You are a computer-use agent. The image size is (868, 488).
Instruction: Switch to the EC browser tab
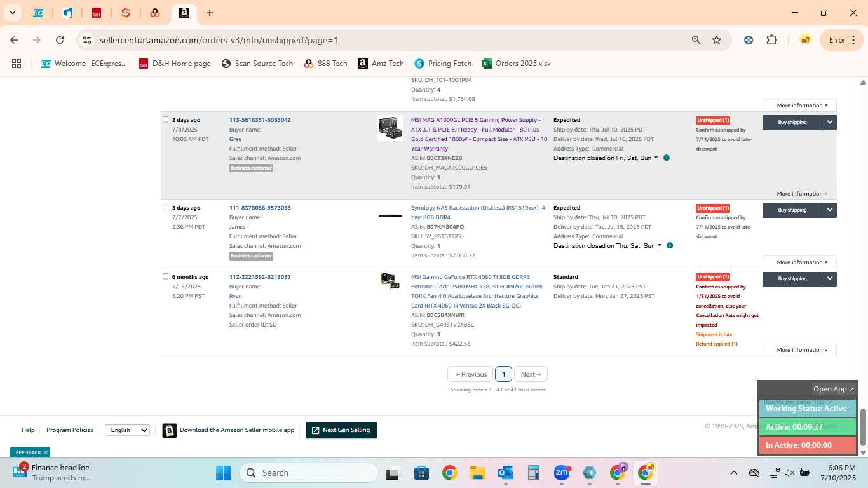click(38, 13)
